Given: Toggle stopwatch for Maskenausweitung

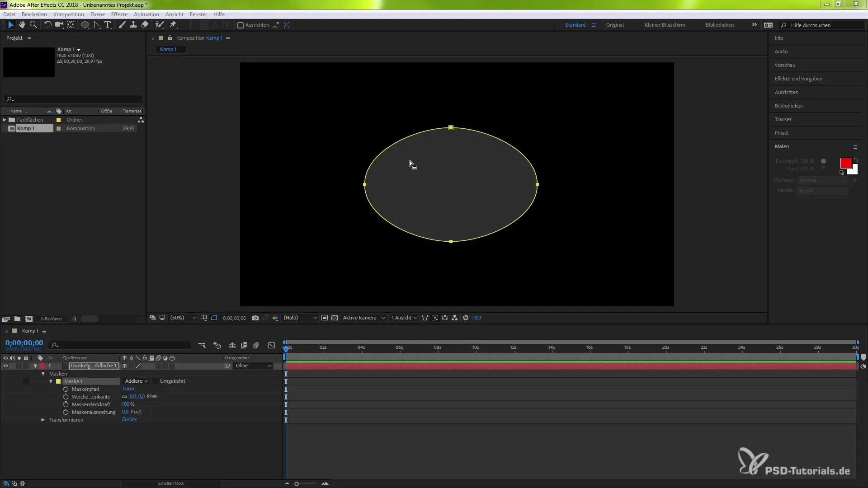Looking at the screenshot, I should pyautogui.click(x=66, y=412).
